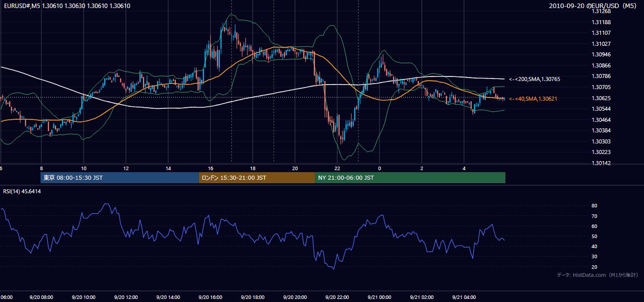Click hour tick 16 under price chart
The height and width of the screenshot is (302, 644).
tap(211, 169)
